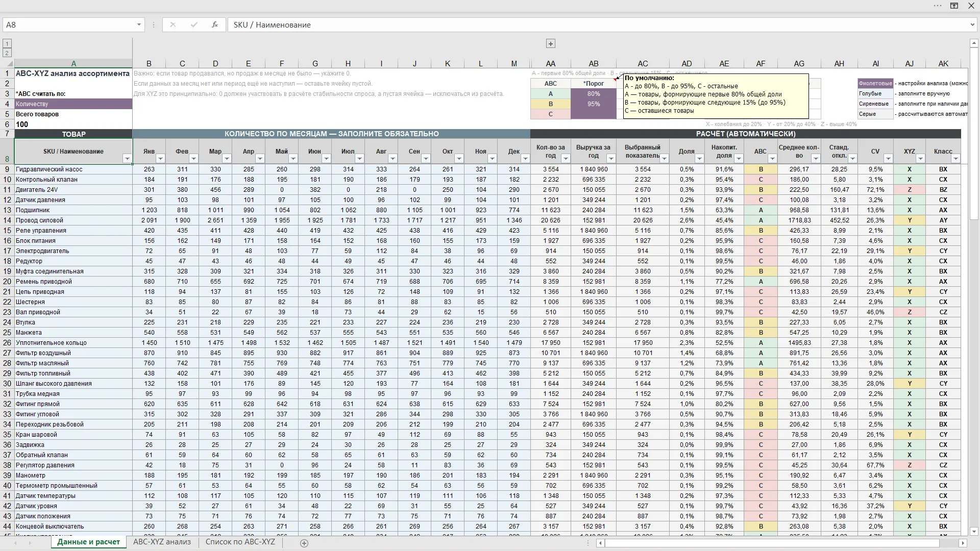Click the insert function fx icon
This screenshot has width=980, height=551.
point(215,24)
